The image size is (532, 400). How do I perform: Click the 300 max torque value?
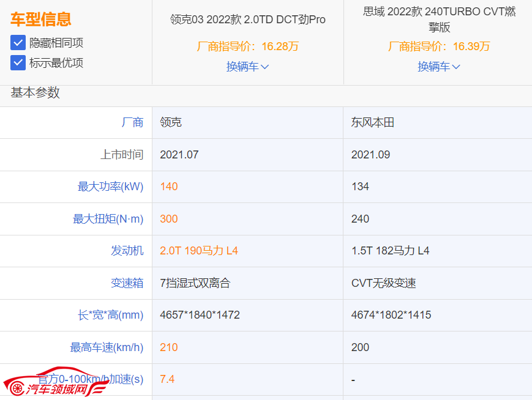pos(169,218)
